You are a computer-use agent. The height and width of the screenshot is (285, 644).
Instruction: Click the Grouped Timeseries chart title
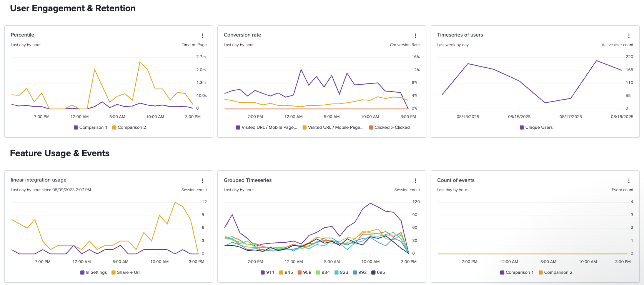248,180
